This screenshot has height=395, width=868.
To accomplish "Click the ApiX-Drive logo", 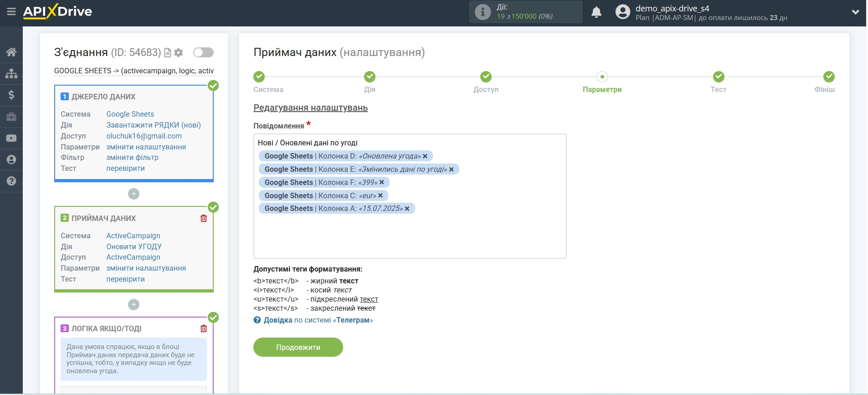I will tap(57, 11).
